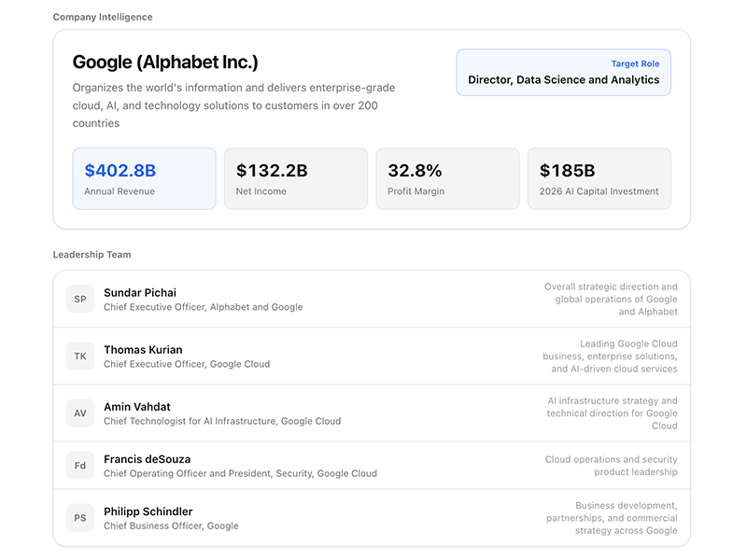Click the TK avatar for Thomas Kurian
The height and width of the screenshot is (560, 747).
tap(80, 357)
